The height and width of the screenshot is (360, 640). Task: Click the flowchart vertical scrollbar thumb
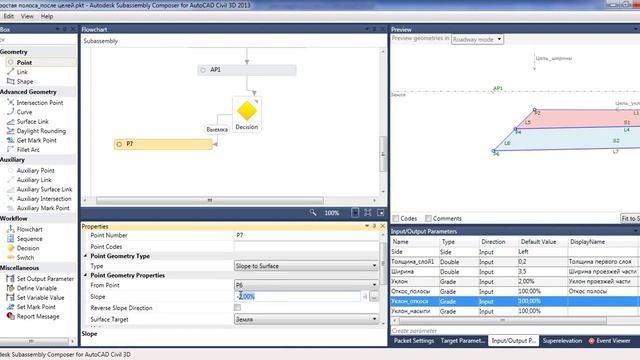[x=383, y=154]
